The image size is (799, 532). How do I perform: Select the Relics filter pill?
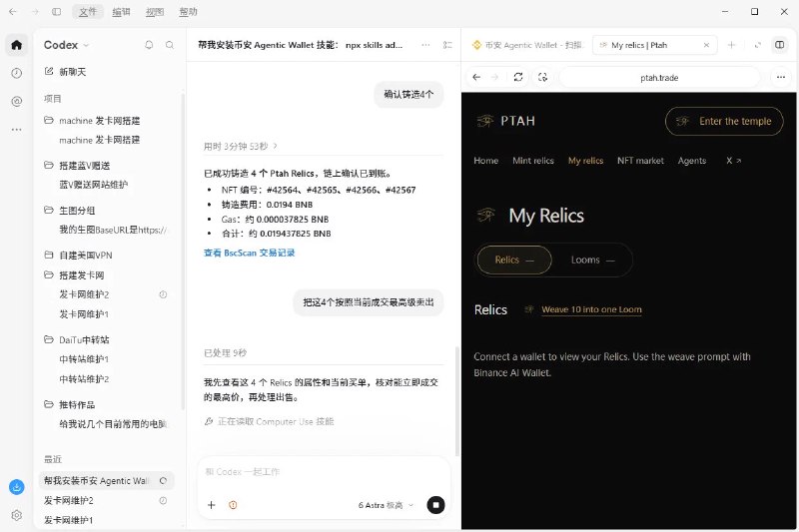point(514,261)
